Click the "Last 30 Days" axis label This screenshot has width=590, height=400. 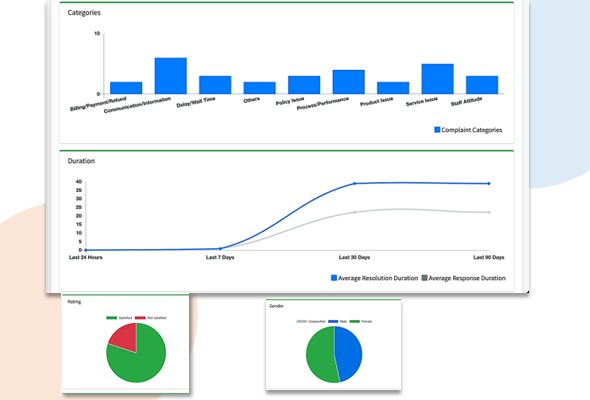coord(354,257)
